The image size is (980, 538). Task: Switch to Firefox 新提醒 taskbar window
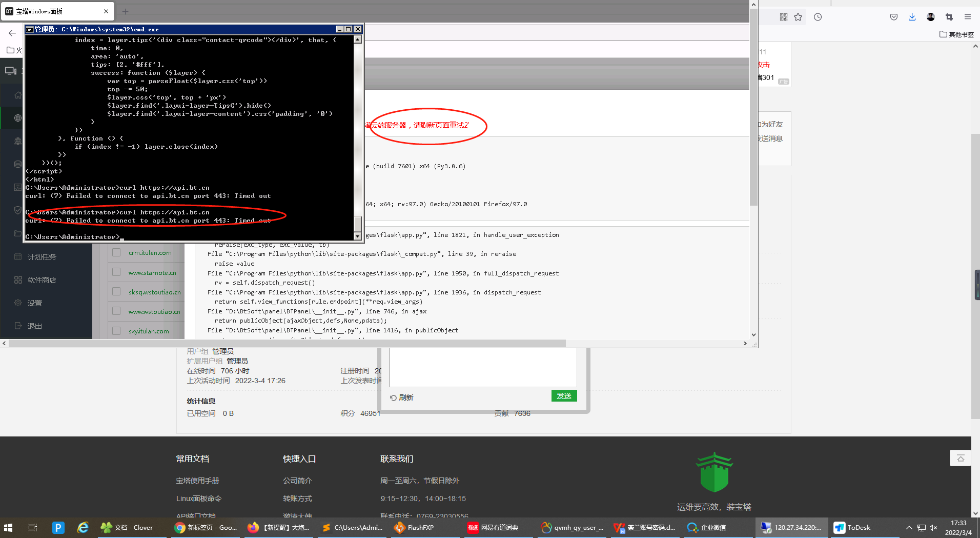coord(279,527)
